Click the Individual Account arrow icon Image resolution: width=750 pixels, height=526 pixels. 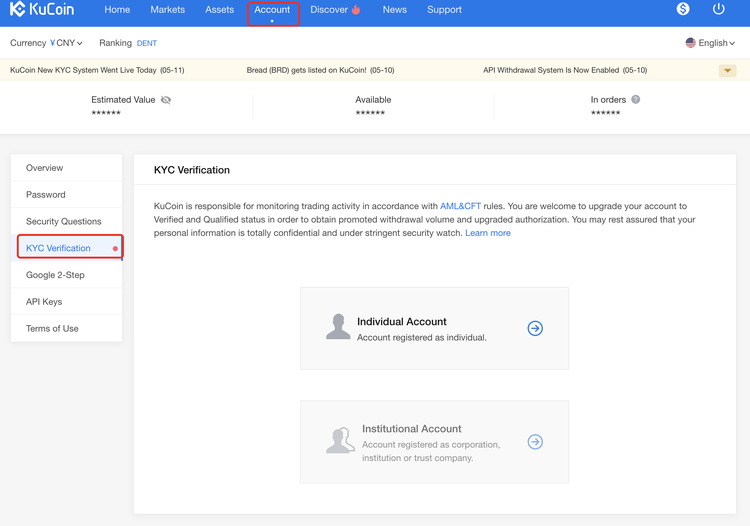click(x=535, y=328)
